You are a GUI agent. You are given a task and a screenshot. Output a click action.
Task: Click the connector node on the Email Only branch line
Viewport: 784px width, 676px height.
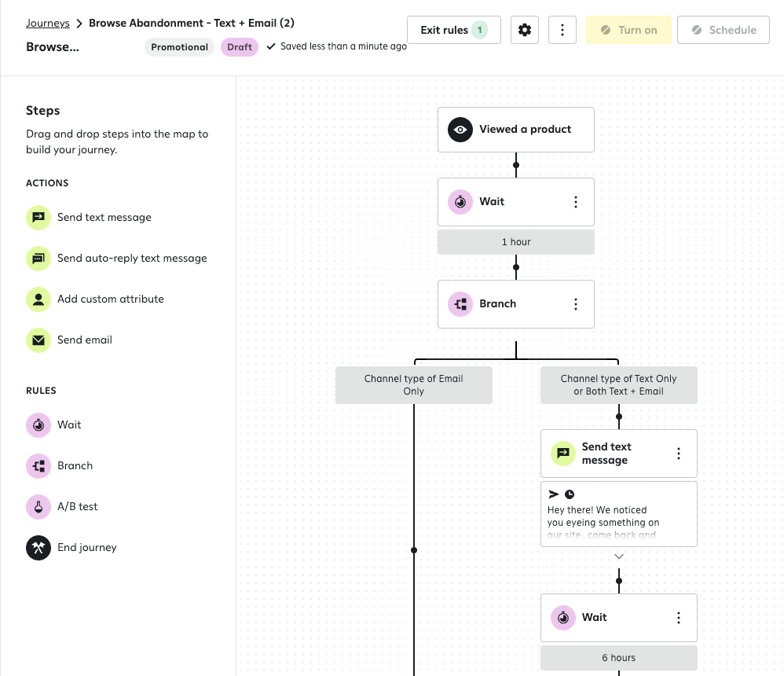coord(414,550)
